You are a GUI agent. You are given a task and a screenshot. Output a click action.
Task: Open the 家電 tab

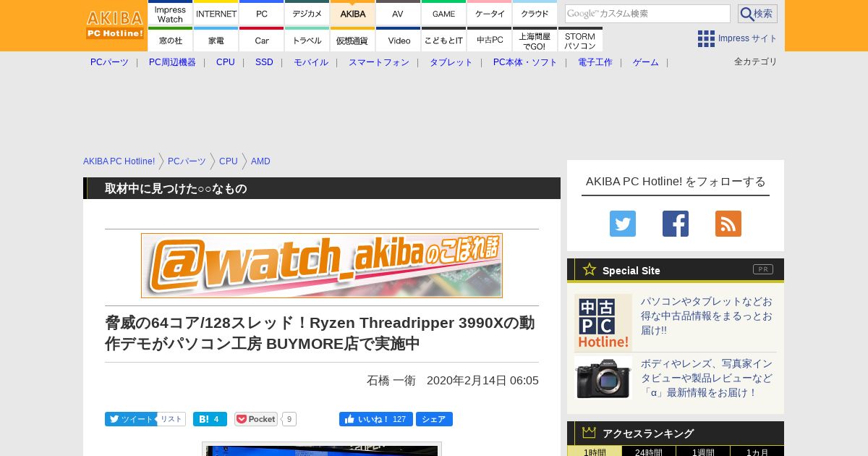click(216, 39)
